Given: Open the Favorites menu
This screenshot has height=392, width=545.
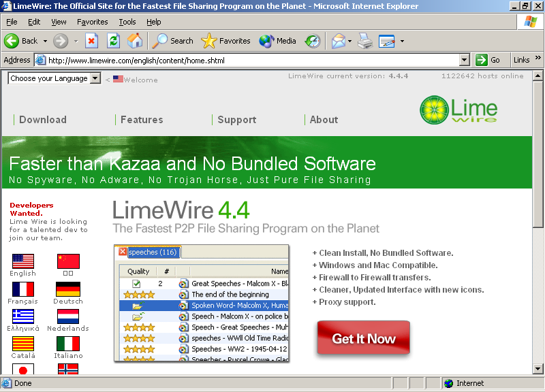Looking at the screenshot, I should click(x=93, y=22).
